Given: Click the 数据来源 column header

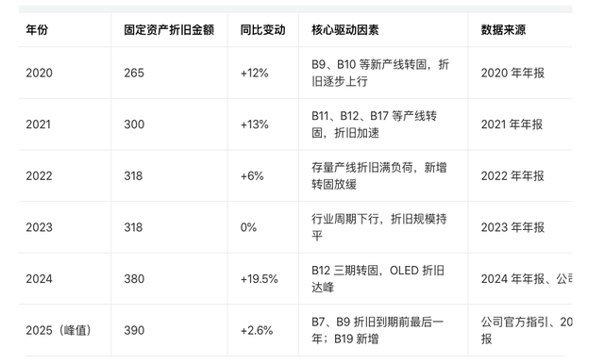Looking at the screenshot, I should [503, 30].
